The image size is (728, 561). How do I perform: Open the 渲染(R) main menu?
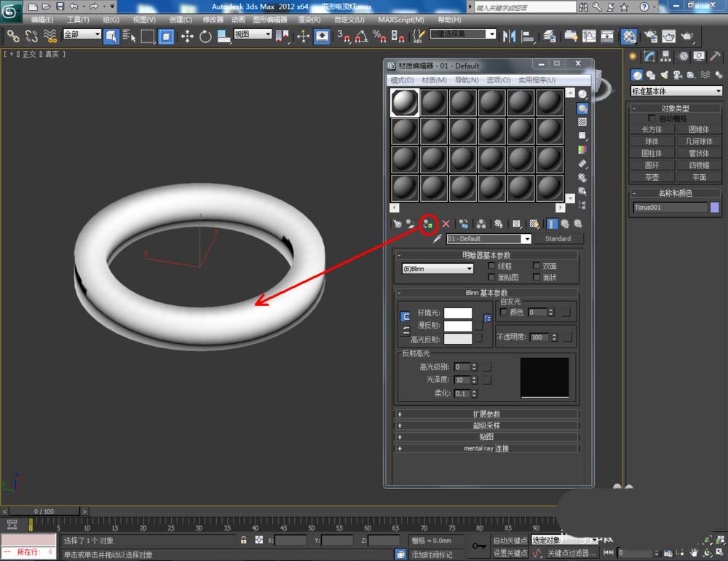[x=309, y=20]
